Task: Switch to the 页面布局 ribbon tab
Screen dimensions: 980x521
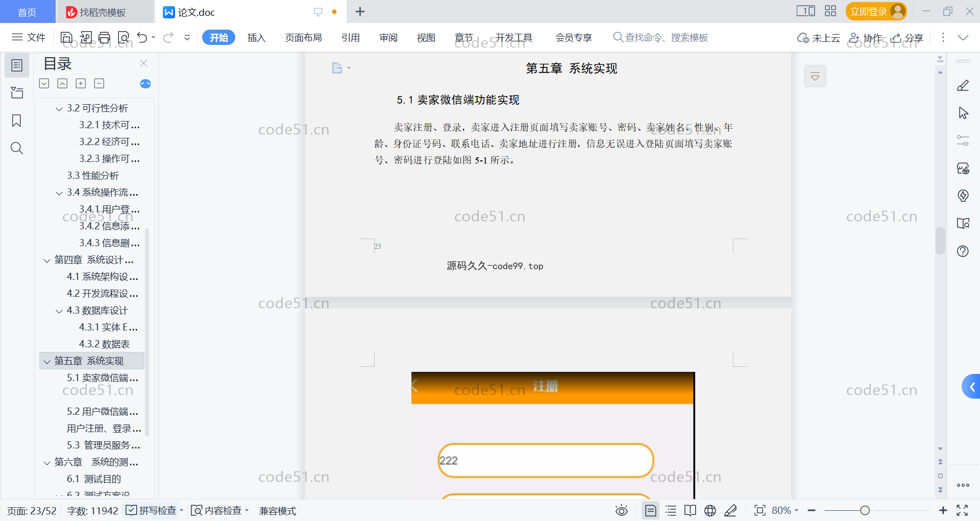Action: coord(303,38)
